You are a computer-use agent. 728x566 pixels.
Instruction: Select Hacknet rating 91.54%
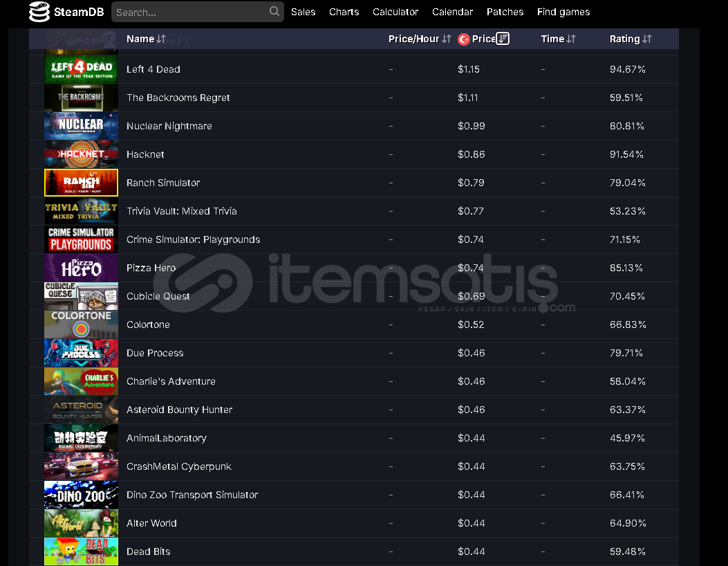(x=626, y=154)
